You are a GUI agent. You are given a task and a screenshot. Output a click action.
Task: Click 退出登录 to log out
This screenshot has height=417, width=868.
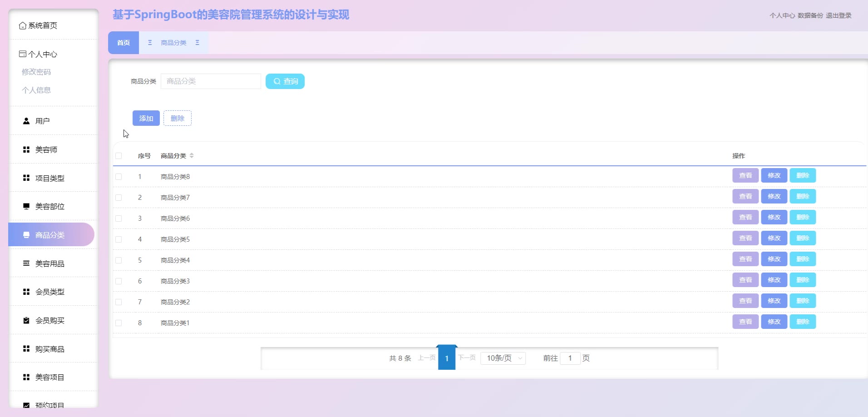coord(838,15)
